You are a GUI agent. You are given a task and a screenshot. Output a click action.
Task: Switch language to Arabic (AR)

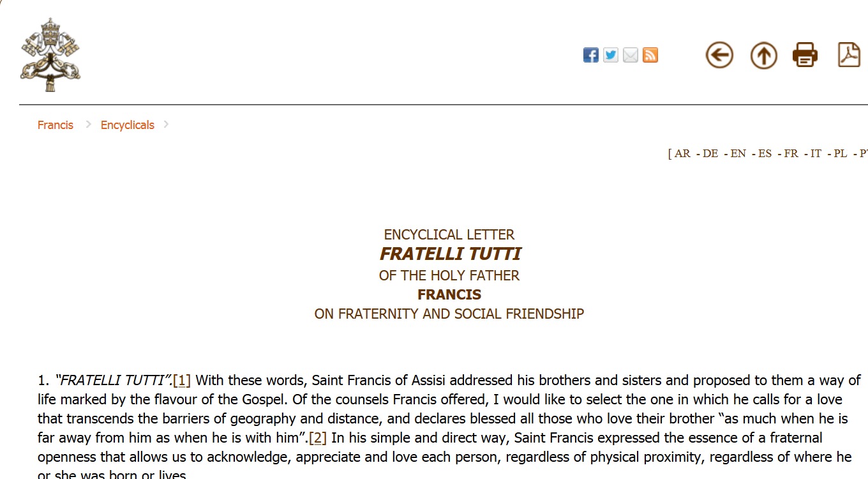(x=682, y=153)
